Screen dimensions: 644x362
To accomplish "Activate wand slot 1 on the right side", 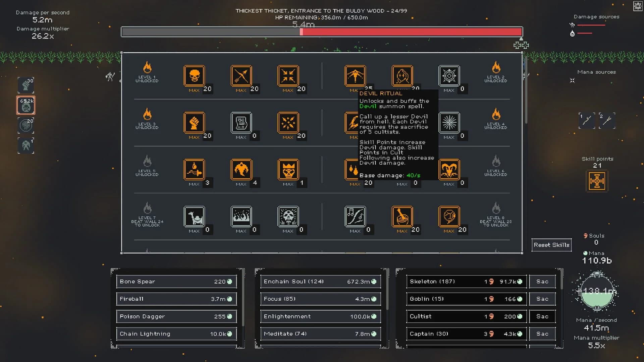I will click(586, 121).
